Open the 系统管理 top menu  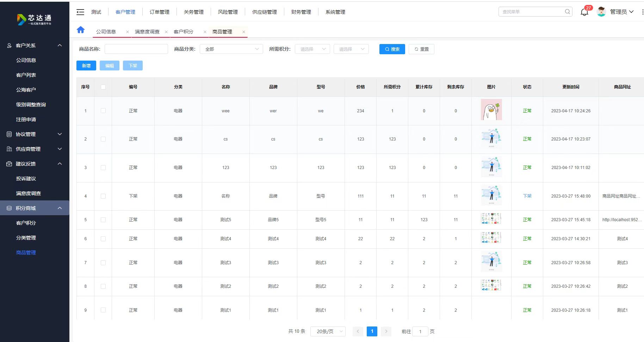[335, 12]
